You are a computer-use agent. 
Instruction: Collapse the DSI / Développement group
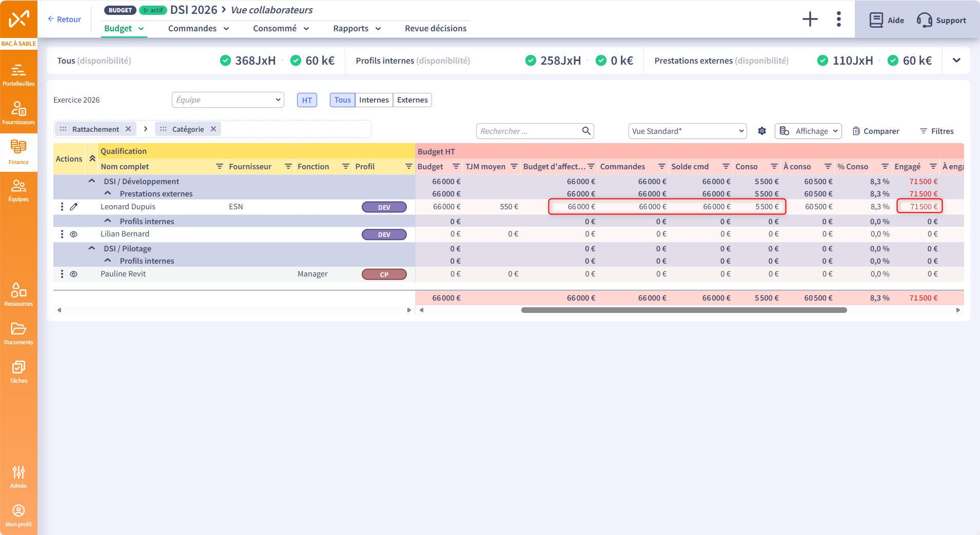[x=92, y=181]
